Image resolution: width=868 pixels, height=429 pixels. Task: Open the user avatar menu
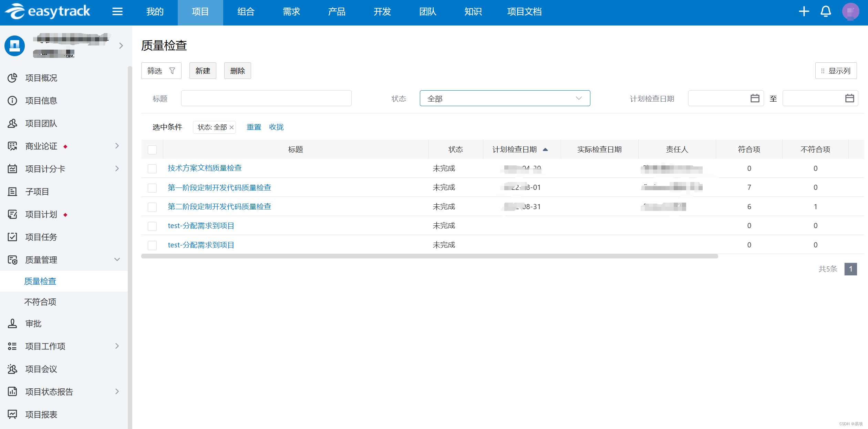[x=850, y=11]
